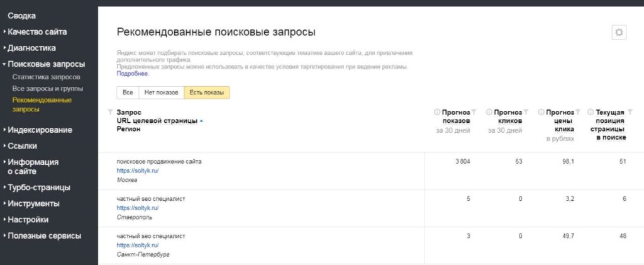Click region text Санкт-Петербург

pos(143,255)
